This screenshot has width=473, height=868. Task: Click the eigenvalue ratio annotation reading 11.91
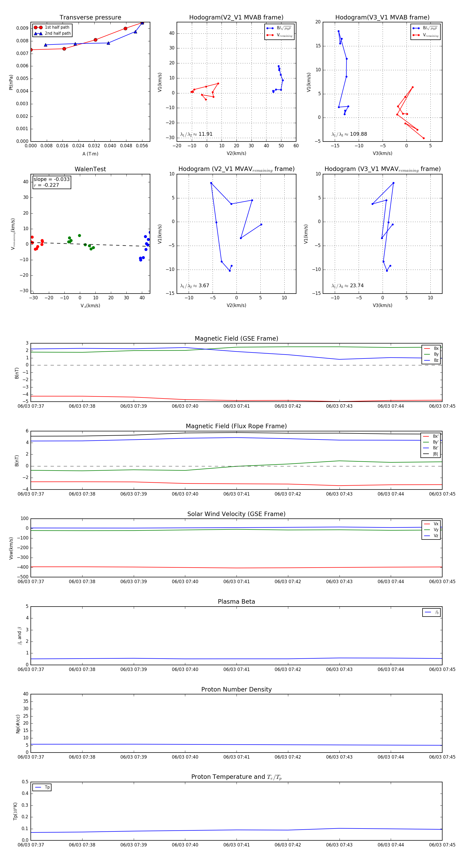tap(196, 134)
